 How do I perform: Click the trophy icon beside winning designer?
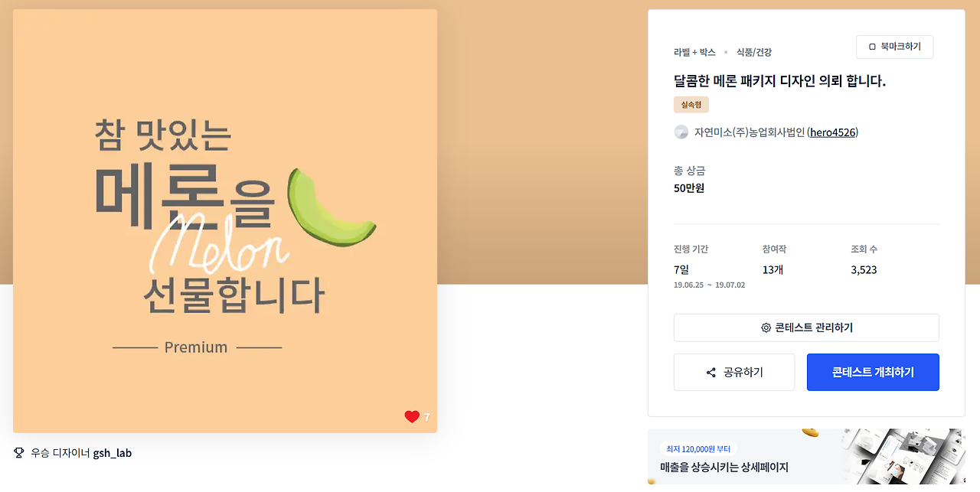coord(19,453)
